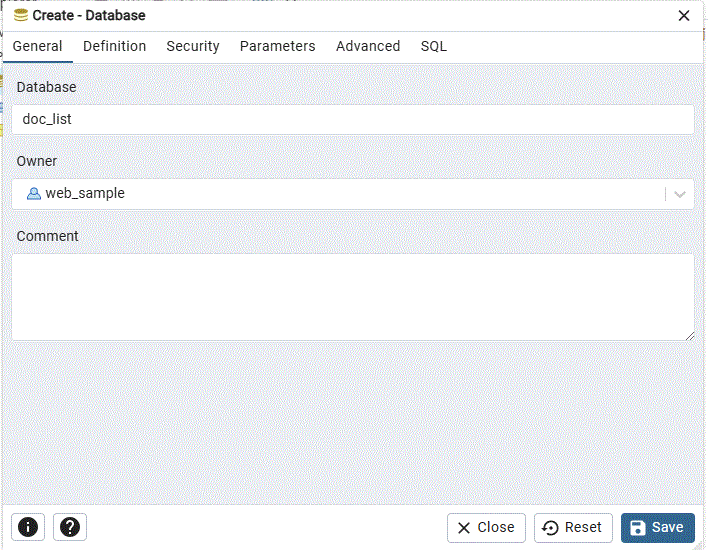Click the Database name field containing doc_list
708x550 pixels.
click(352, 119)
